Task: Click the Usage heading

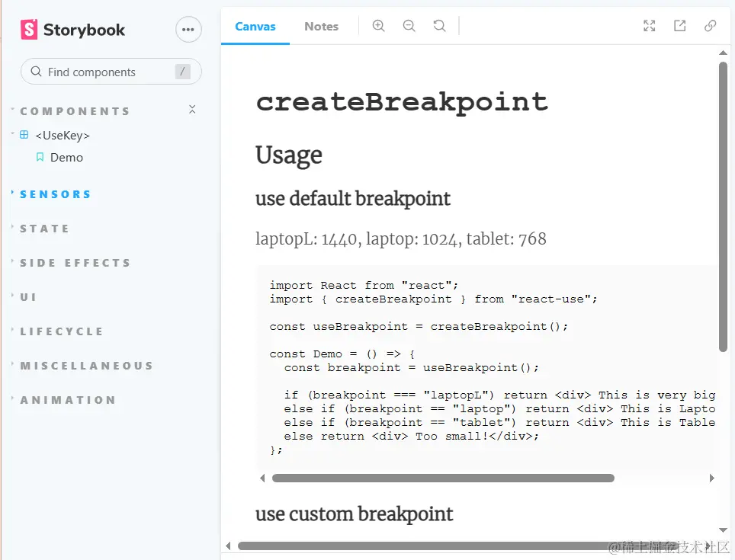Action: (289, 155)
